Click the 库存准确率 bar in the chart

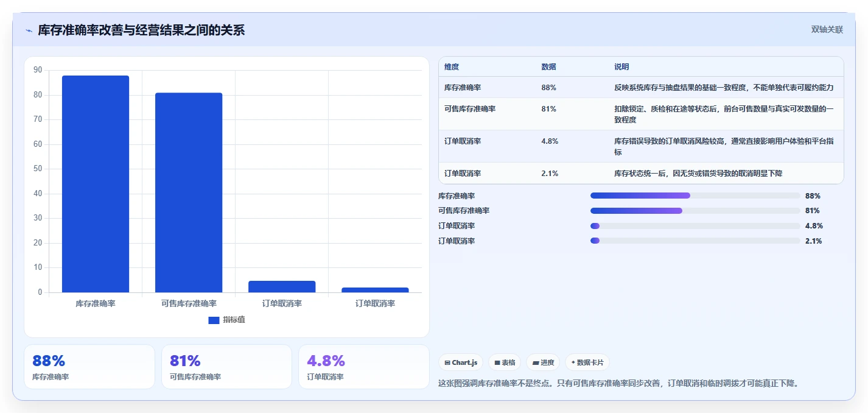[x=96, y=184]
